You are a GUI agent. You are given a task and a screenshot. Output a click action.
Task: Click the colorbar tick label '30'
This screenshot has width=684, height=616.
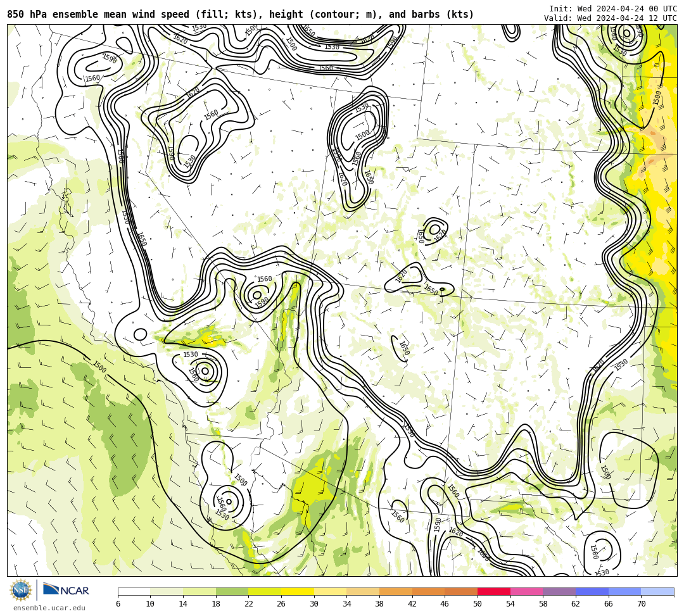coord(313,604)
